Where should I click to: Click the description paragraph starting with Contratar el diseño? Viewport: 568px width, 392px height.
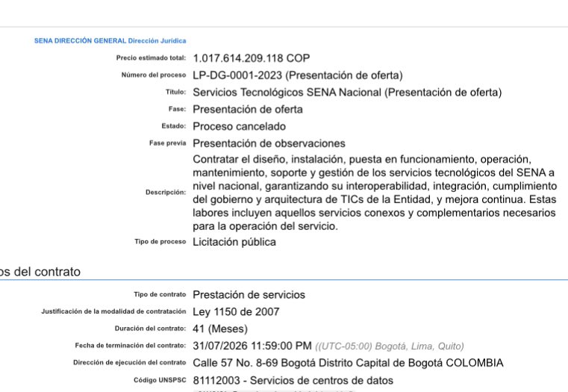coord(375,193)
